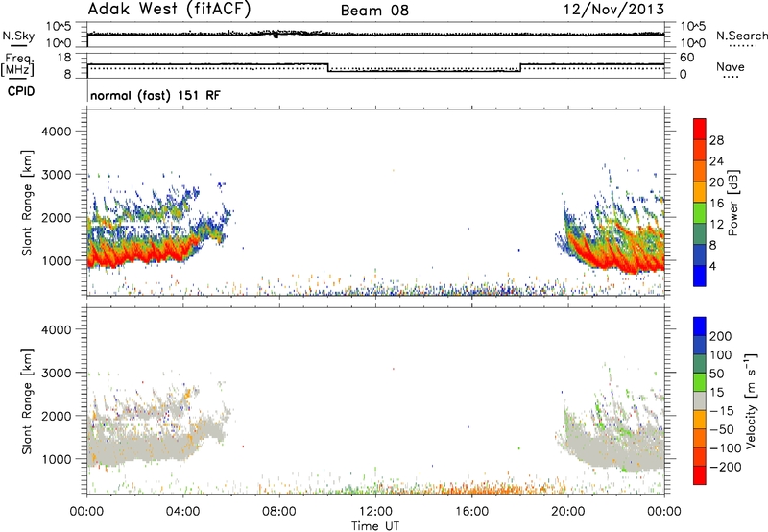Click the "28" tick on Power scale
The width and height of the screenshot is (768, 532).
tap(716, 140)
